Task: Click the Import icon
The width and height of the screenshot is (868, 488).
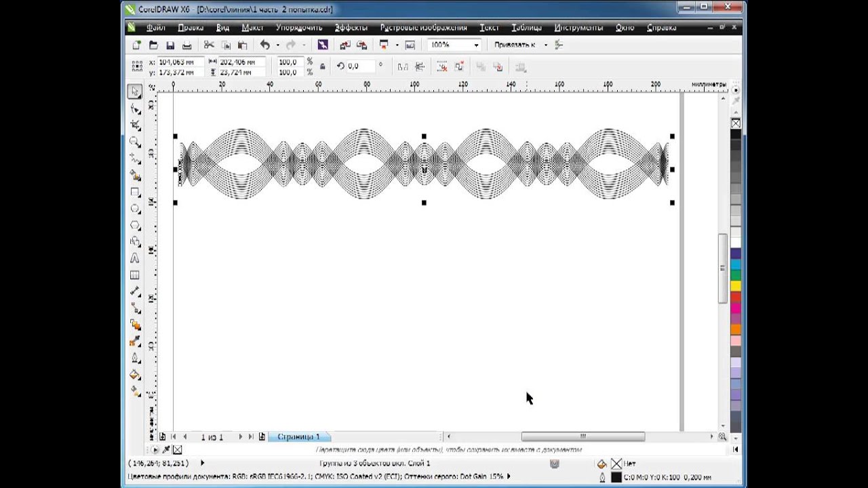Action: point(345,45)
